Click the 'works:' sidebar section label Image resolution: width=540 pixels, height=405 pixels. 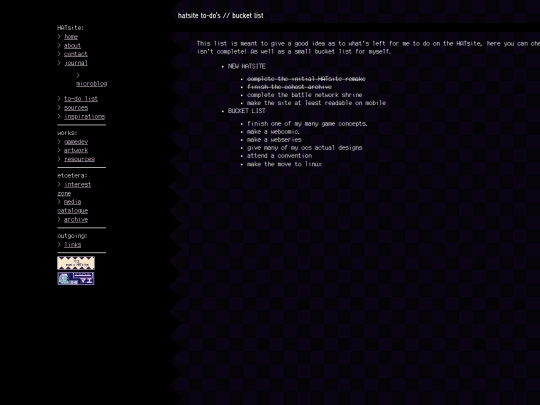[x=67, y=133]
